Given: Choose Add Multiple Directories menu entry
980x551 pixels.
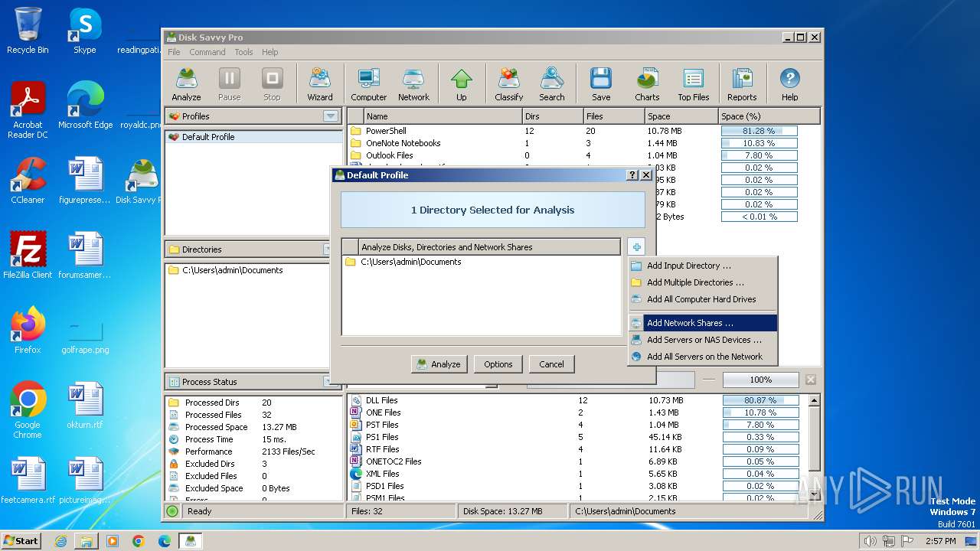Looking at the screenshot, I should (x=702, y=282).
